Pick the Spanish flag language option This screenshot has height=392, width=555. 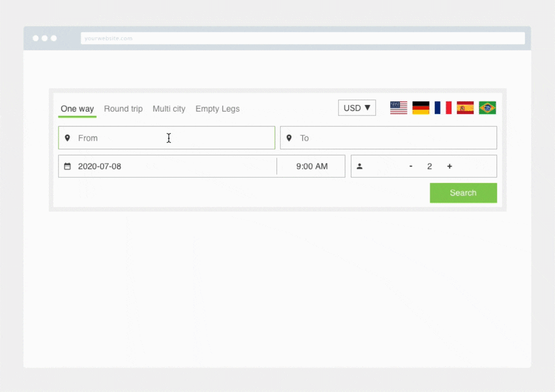[465, 108]
